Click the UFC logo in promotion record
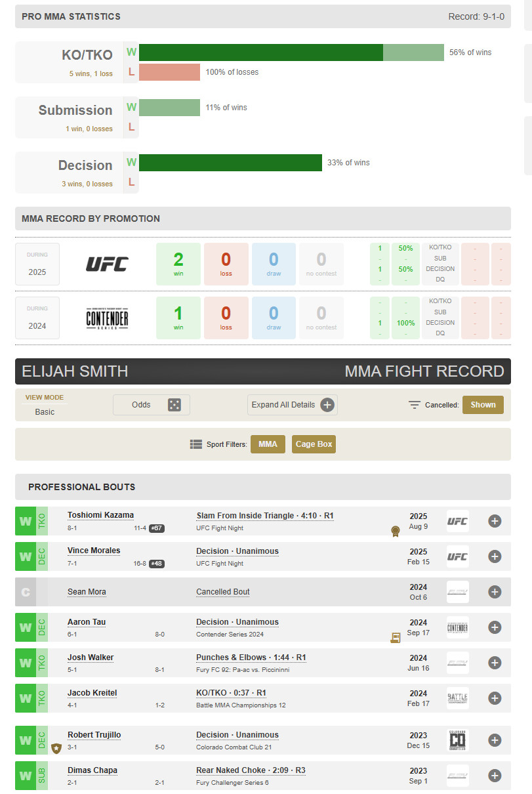Image resolution: width=532 pixels, height=794 pixels. click(107, 264)
